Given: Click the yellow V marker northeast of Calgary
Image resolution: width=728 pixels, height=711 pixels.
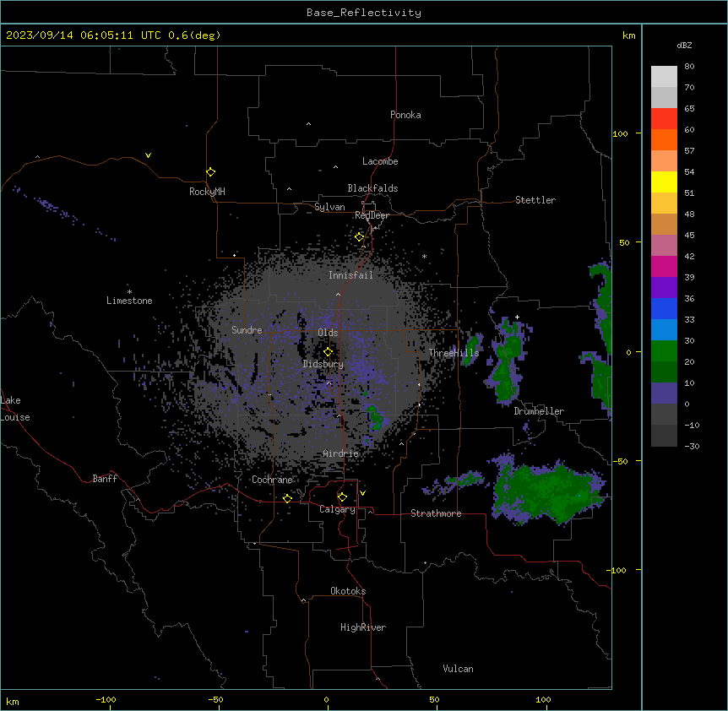Looking at the screenshot, I should click(362, 493).
